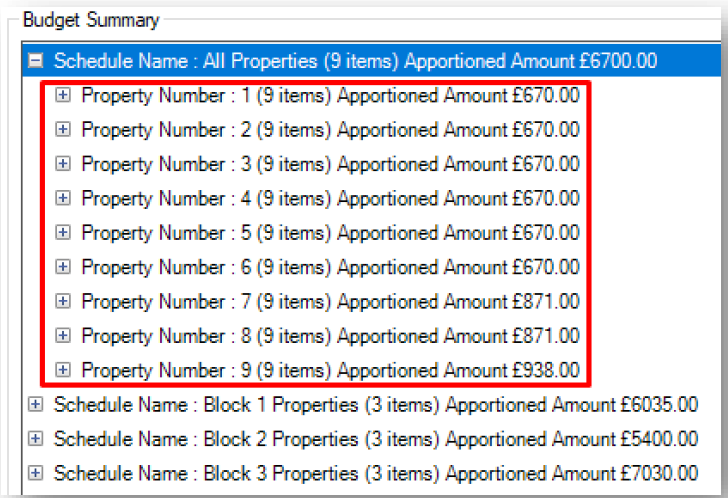The width and height of the screenshot is (728, 498).
Task: Select Property Number 7 row with £871.00
Action: 331,302
